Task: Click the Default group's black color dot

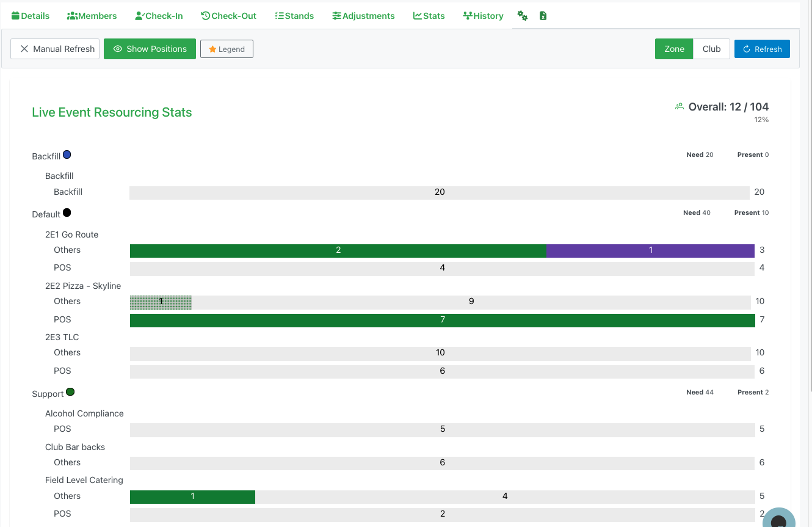Action: click(66, 211)
